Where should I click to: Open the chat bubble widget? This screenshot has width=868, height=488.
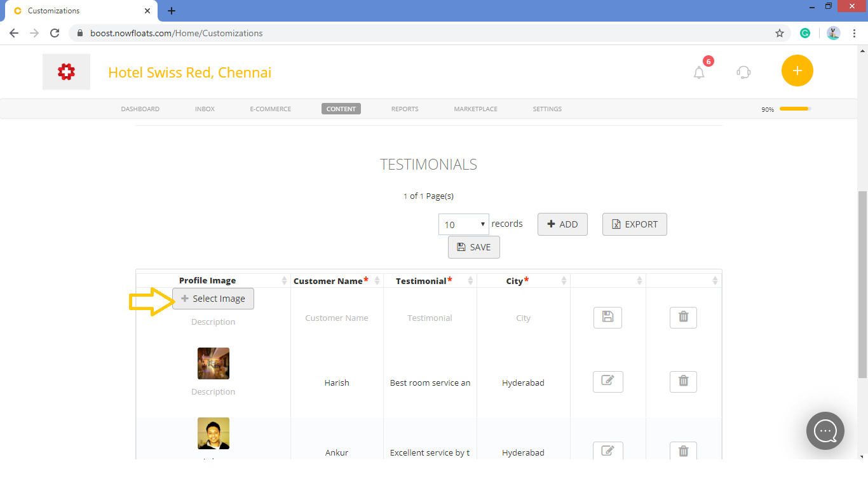[x=825, y=431]
